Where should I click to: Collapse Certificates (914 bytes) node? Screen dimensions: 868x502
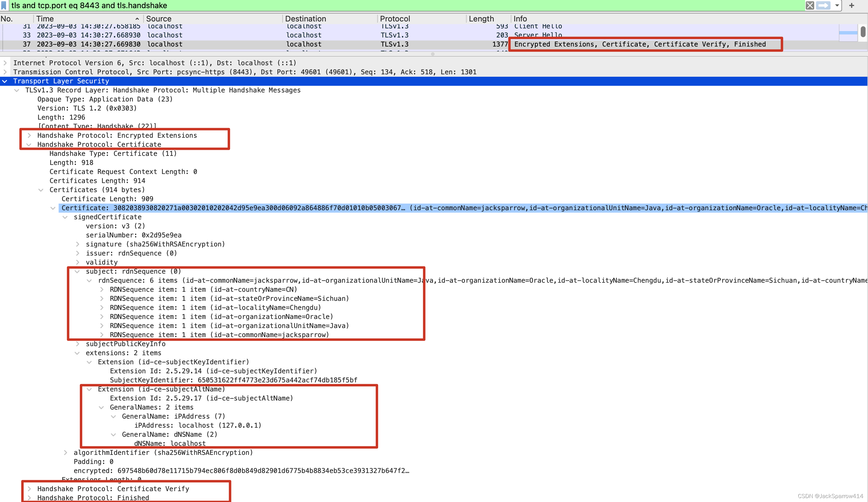pyautogui.click(x=41, y=190)
